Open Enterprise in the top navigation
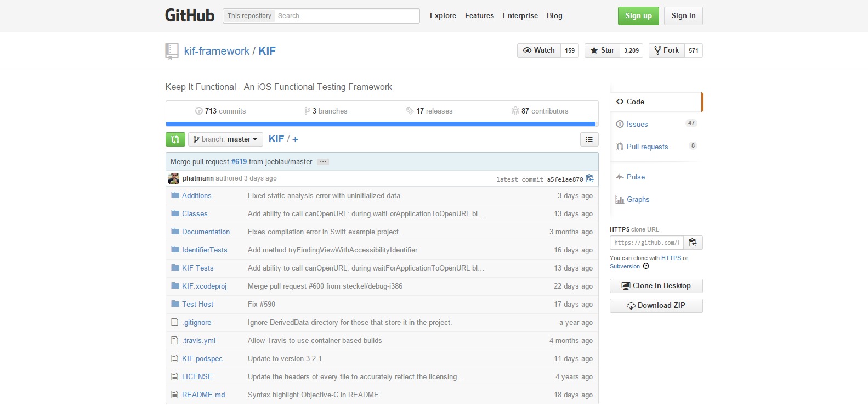 click(x=520, y=15)
